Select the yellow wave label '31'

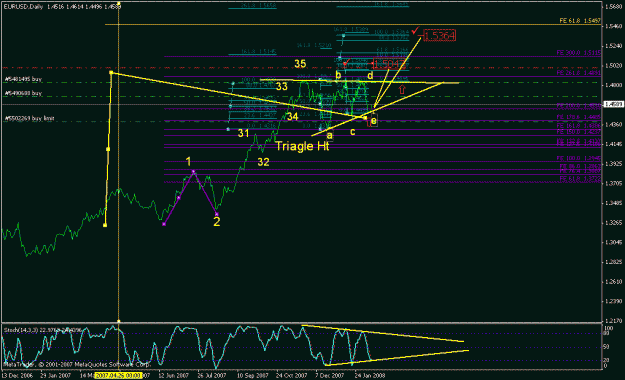pyautogui.click(x=244, y=134)
